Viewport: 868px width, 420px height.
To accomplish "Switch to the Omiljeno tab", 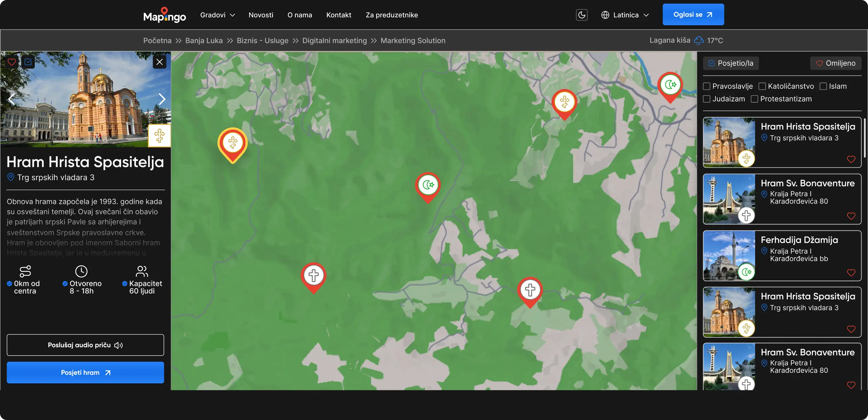I will point(836,63).
